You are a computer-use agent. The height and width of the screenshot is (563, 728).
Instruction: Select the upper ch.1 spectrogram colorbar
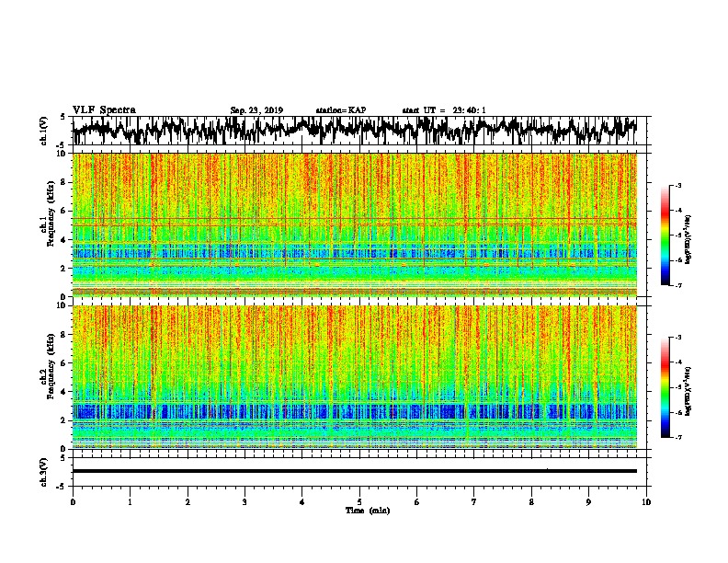665,236
